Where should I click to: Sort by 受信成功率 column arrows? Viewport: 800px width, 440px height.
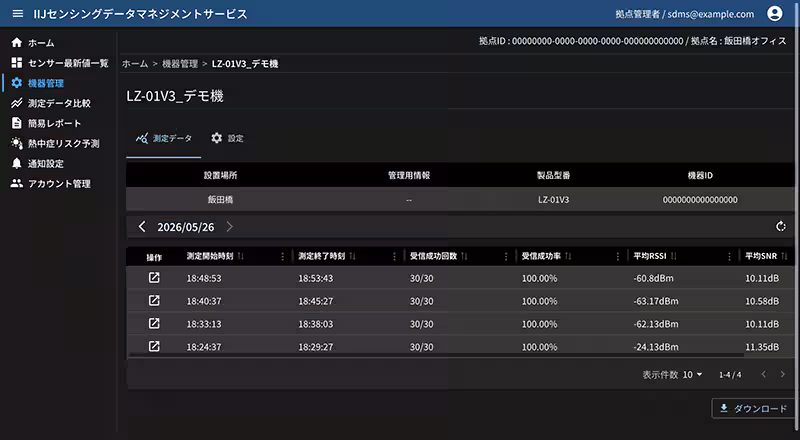coord(568,256)
